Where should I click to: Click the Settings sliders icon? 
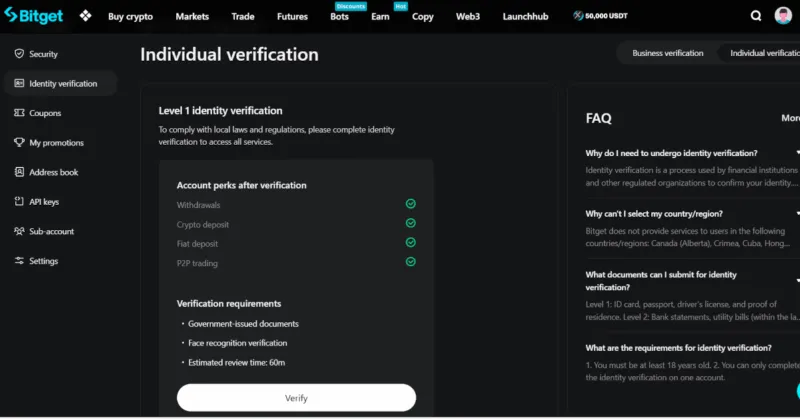point(19,261)
